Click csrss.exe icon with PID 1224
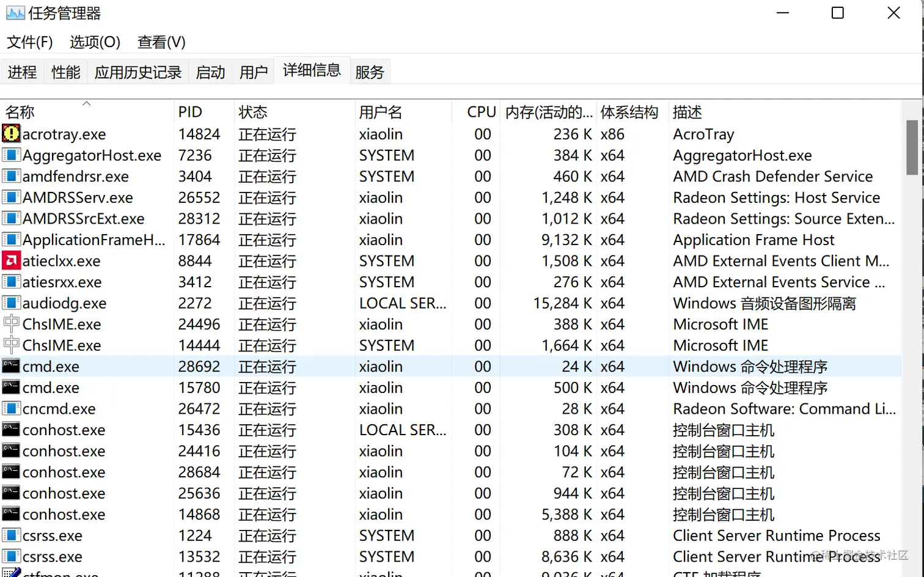 pyautogui.click(x=11, y=535)
